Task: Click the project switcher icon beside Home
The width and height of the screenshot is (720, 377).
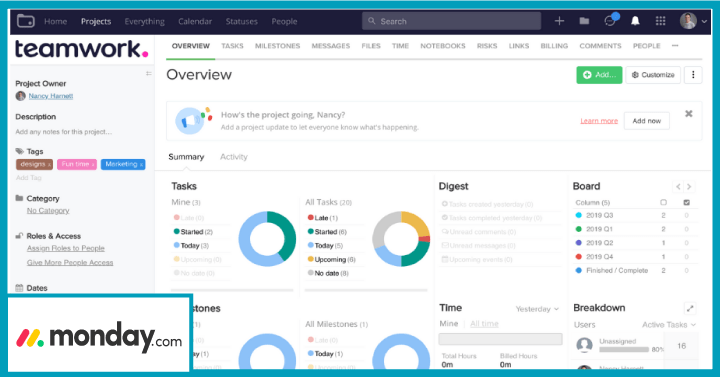Action: (x=26, y=21)
